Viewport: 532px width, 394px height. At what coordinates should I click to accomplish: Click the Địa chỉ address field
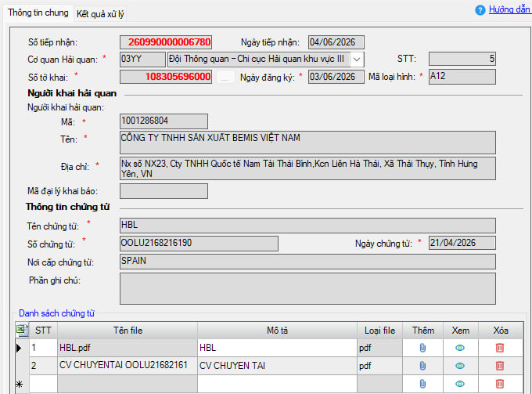tap(307, 168)
